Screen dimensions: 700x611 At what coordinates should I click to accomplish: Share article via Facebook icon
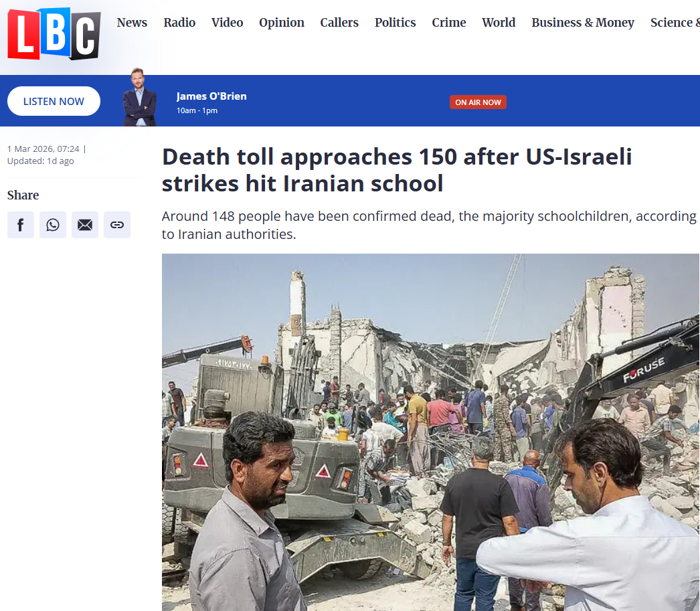point(21,225)
